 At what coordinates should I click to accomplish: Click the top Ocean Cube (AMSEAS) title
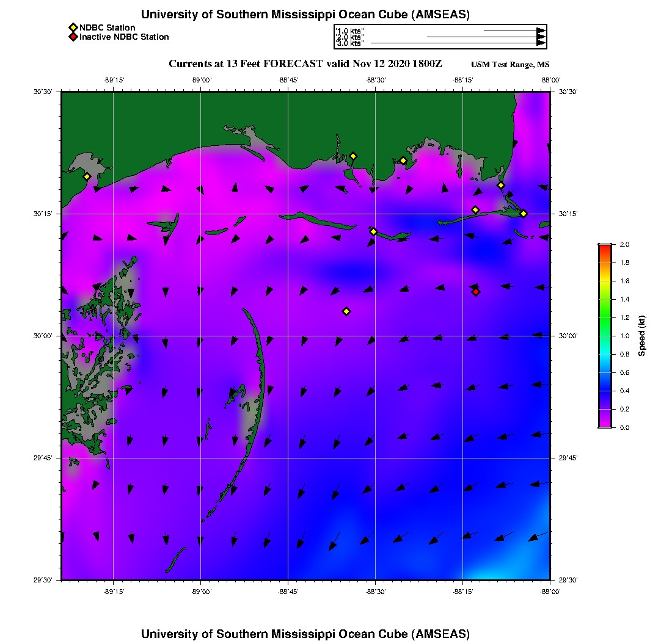[x=305, y=15]
